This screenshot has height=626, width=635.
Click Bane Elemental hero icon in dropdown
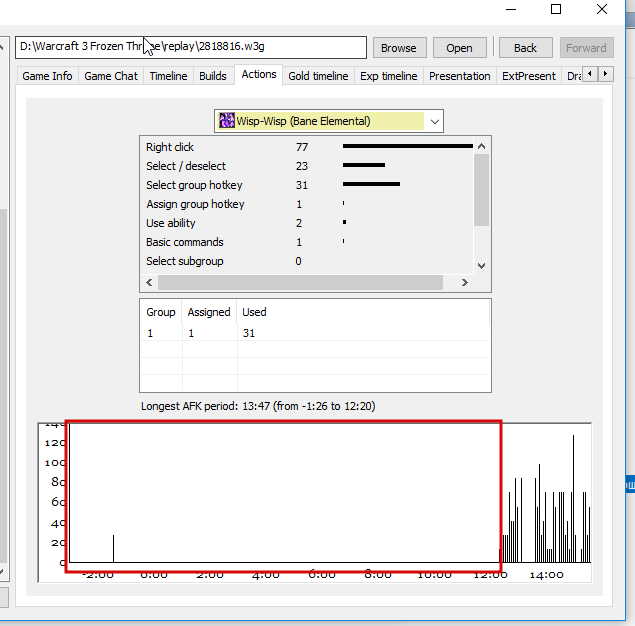point(227,121)
